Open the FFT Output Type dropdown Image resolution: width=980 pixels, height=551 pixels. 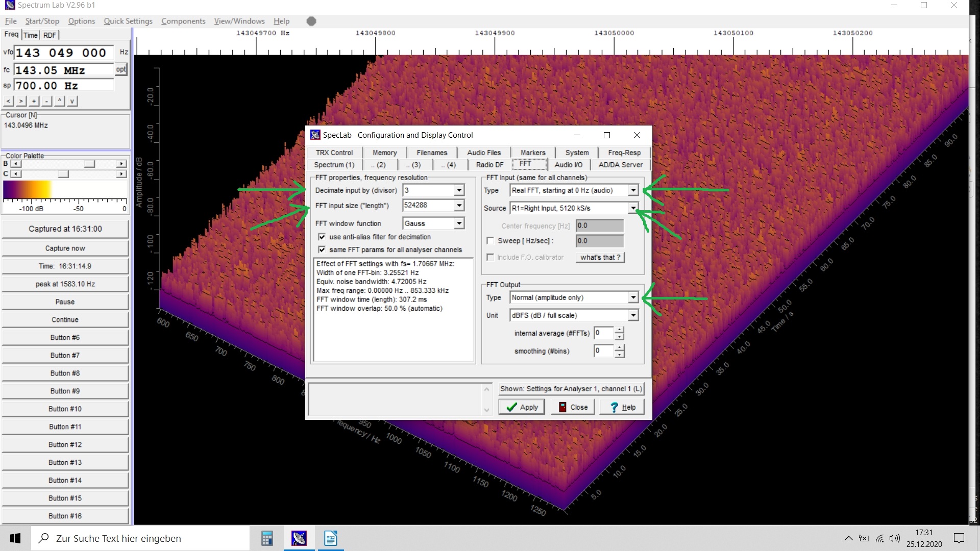tap(633, 297)
